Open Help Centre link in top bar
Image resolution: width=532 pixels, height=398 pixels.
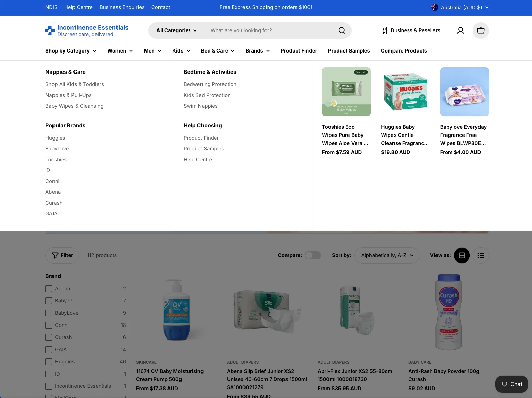pos(79,7)
